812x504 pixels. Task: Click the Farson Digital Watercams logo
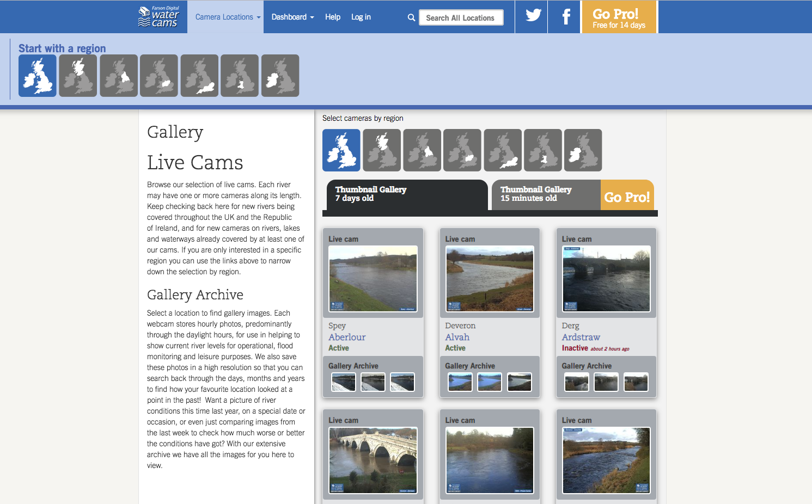coord(158,17)
